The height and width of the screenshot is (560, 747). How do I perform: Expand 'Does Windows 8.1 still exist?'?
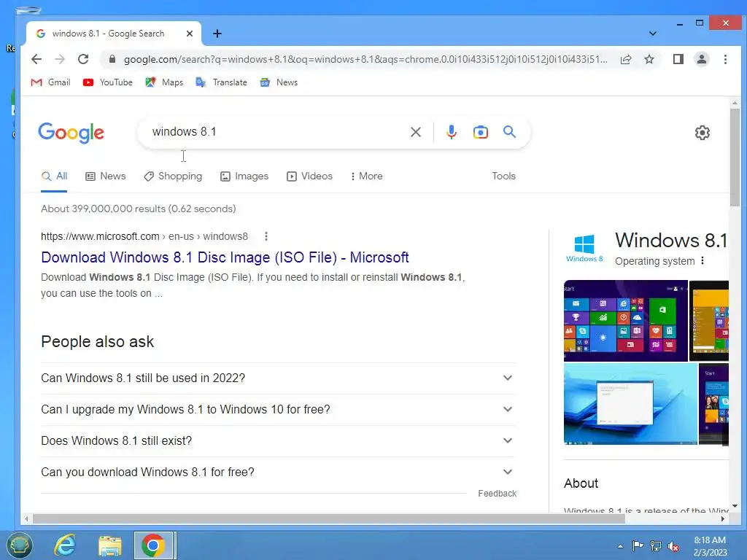[x=279, y=441]
